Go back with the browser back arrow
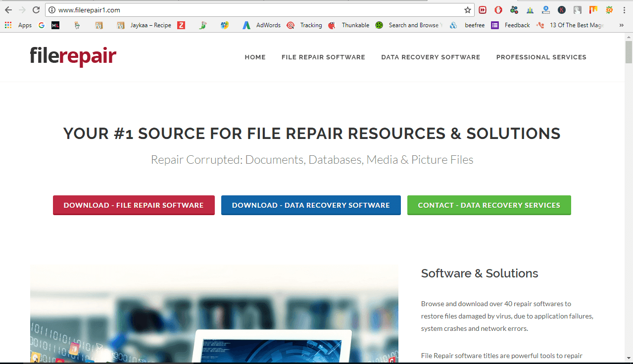 point(8,10)
